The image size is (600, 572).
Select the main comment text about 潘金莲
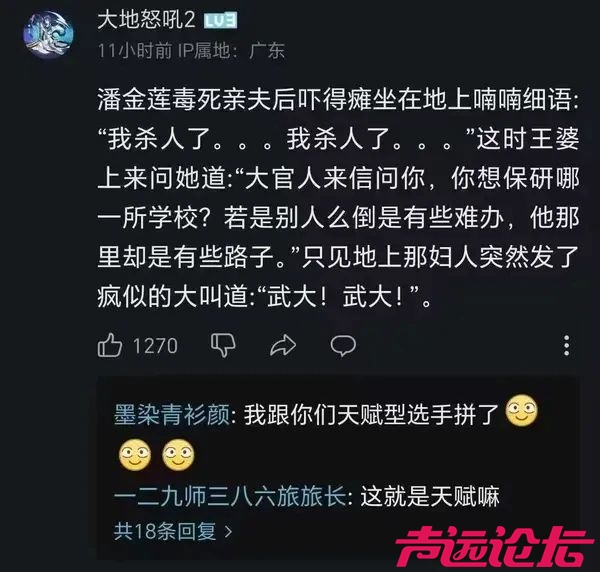pyautogui.click(x=338, y=199)
